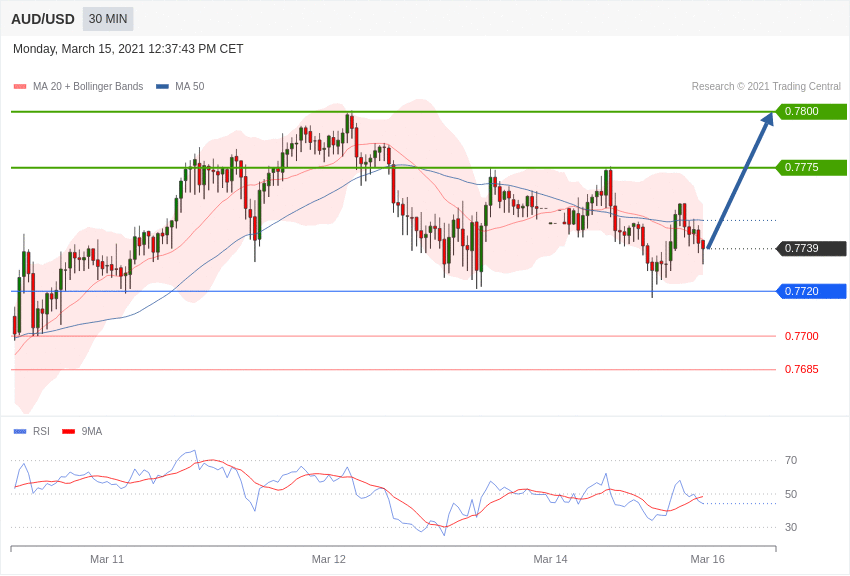850x576 pixels.
Task: Click the 0.7800 green resistance label
Action: coord(812,112)
